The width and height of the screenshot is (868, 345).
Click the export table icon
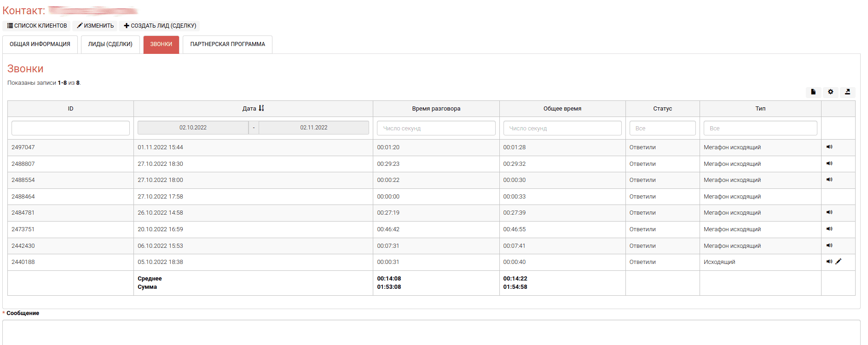847,92
